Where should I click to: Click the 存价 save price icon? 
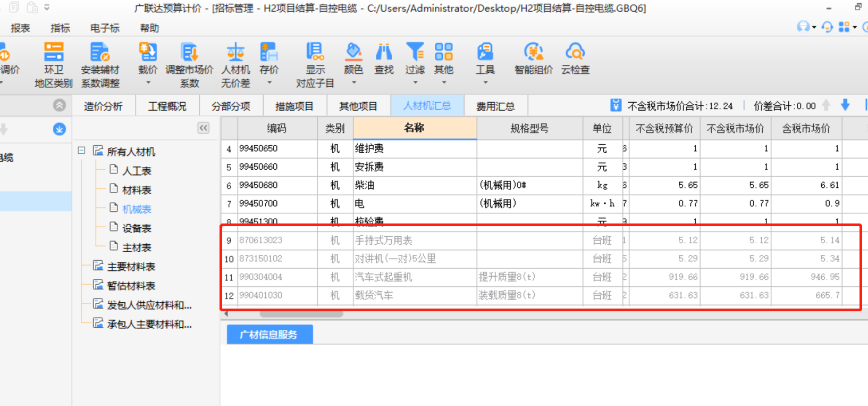point(269,52)
